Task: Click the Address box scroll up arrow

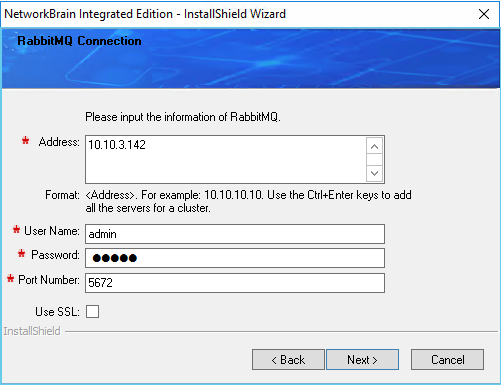Action: [374, 146]
